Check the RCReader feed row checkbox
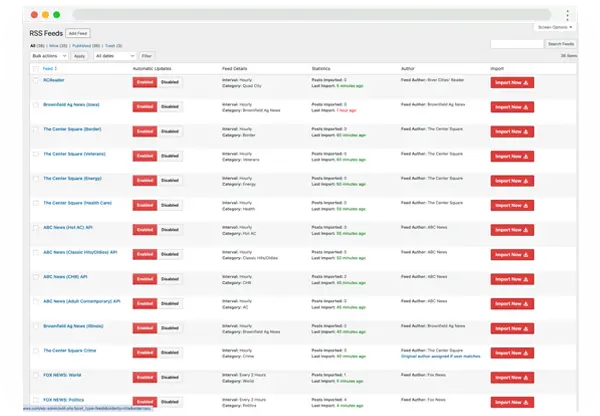600x416 pixels. [x=36, y=81]
